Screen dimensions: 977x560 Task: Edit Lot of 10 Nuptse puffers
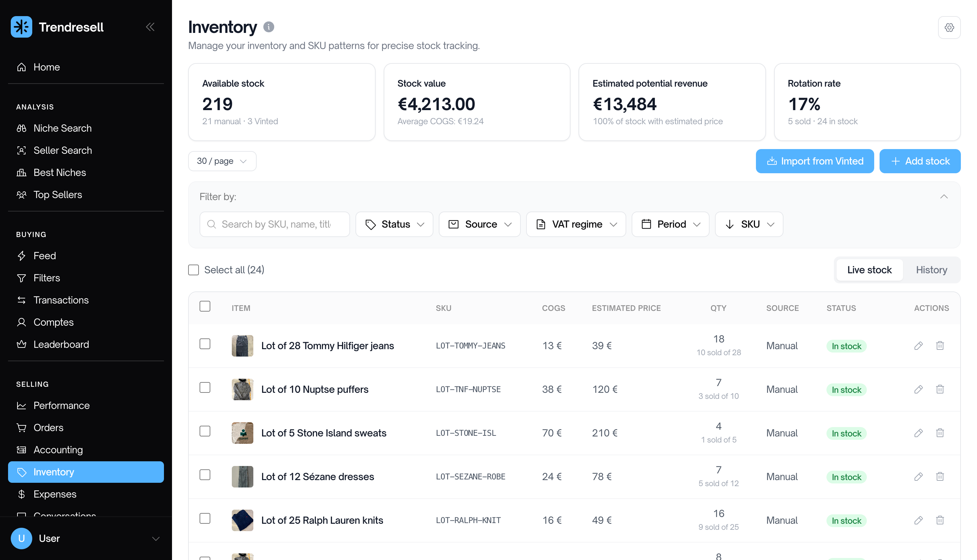918,389
